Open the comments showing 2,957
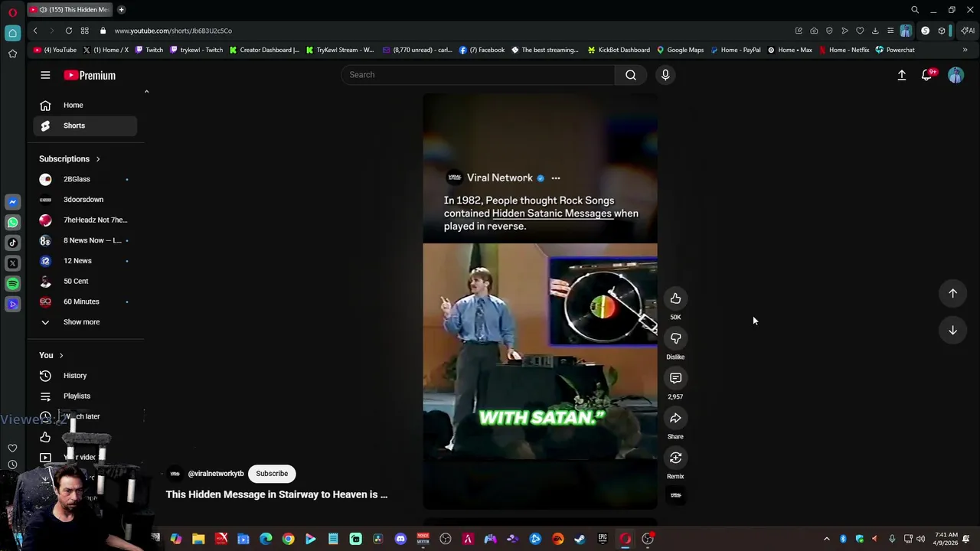 pos(675,378)
